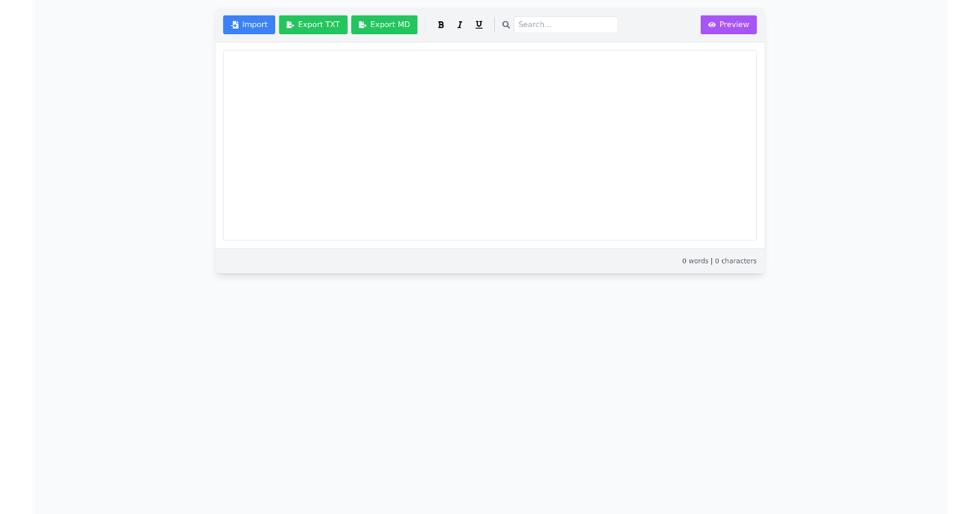
Task: Export the document as TXT
Action: click(x=313, y=24)
